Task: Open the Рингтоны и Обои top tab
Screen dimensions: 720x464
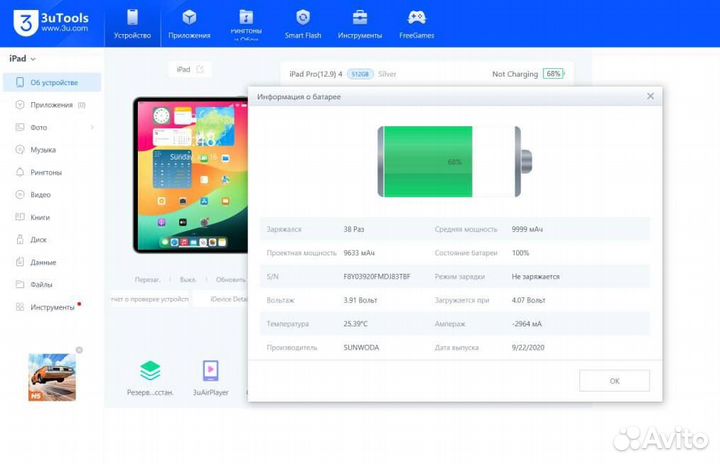Action: point(246,24)
